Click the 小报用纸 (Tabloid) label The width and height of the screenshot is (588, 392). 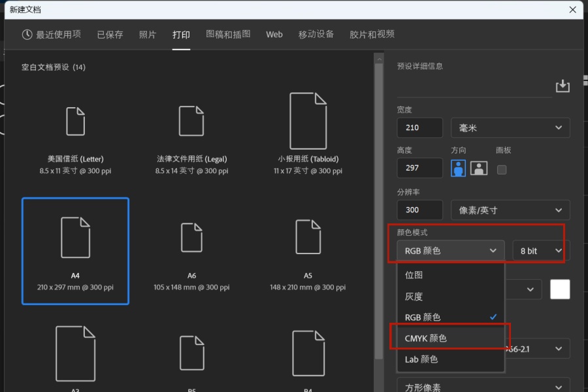pyautogui.click(x=308, y=159)
